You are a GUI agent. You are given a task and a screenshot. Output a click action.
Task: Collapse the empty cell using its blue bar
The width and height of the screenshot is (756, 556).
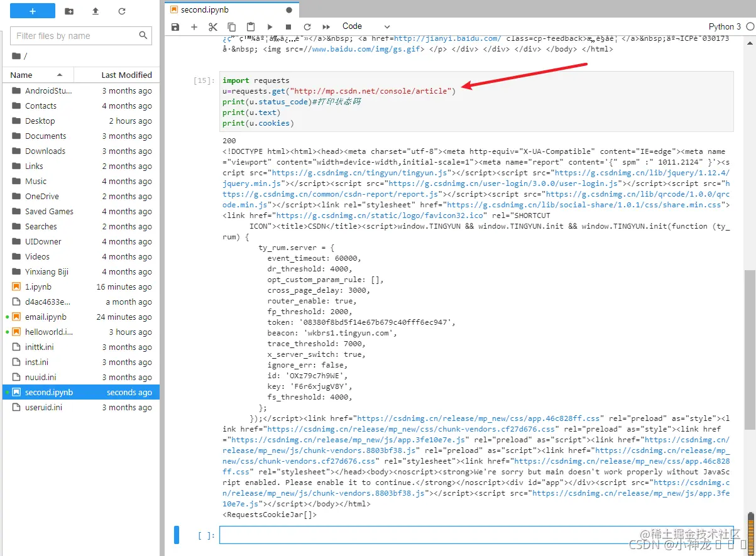coord(177,535)
